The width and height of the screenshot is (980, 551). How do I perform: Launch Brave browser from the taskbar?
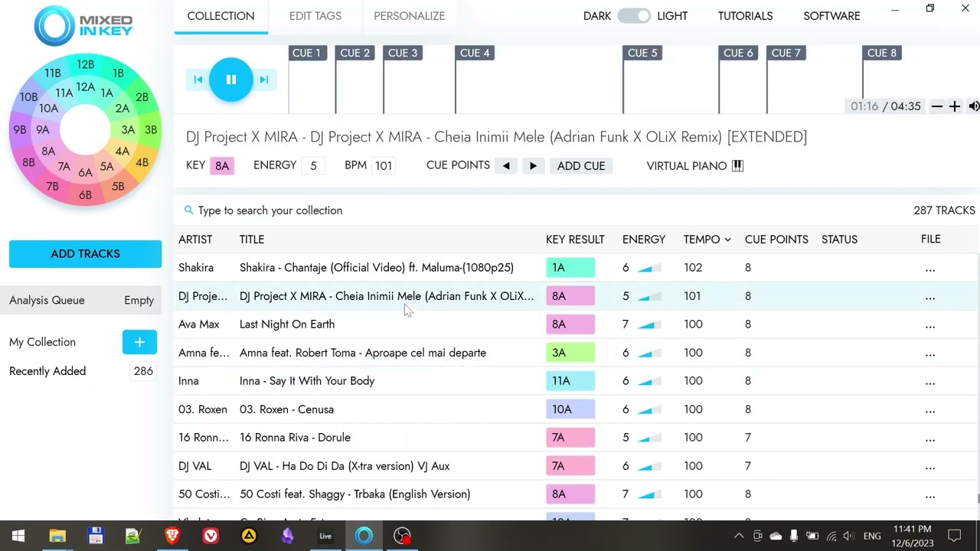click(x=172, y=536)
